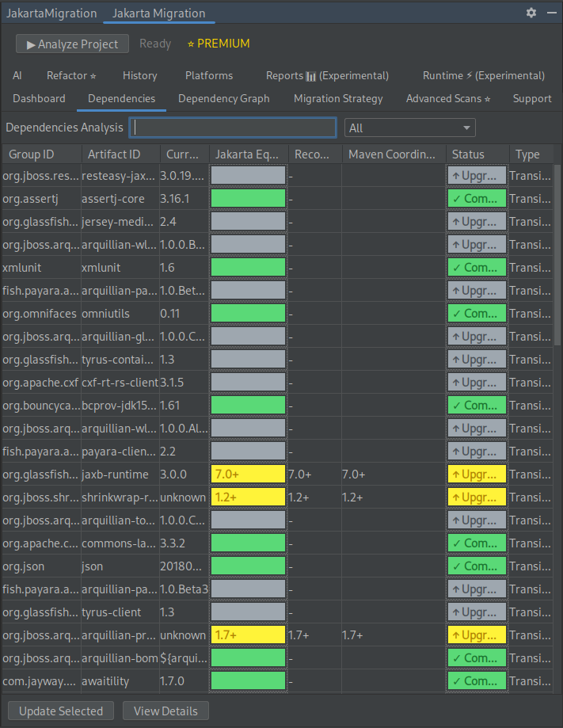Click the Jakarta Eq... column header

click(x=249, y=154)
